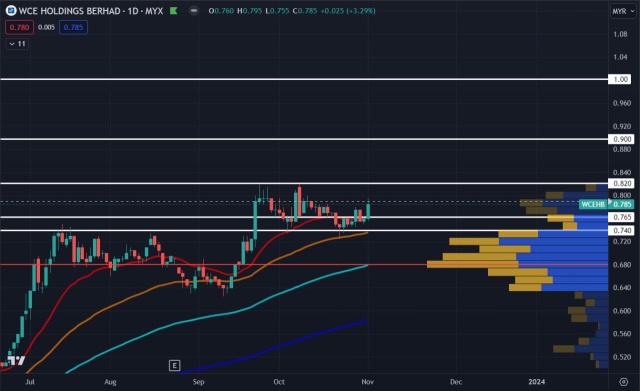
Task: Click the 2024 label on time axis
Action: click(x=536, y=382)
